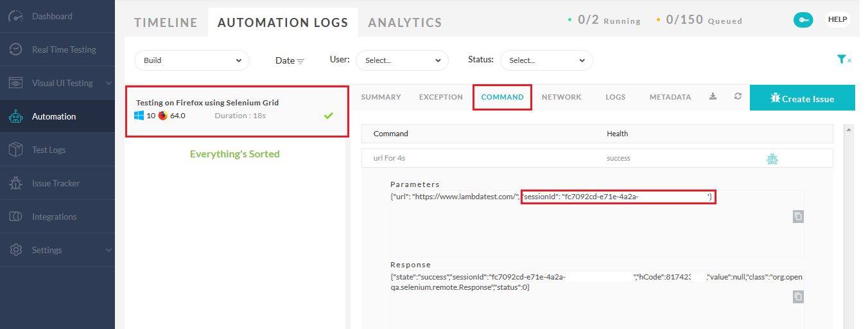Click the access key icon button
The width and height of the screenshot is (868, 329).
click(x=803, y=20)
